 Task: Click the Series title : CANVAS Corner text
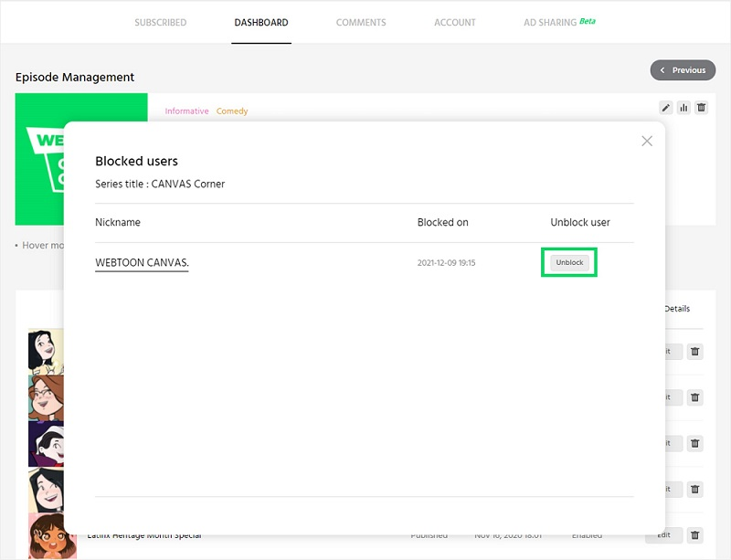point(160,184)
